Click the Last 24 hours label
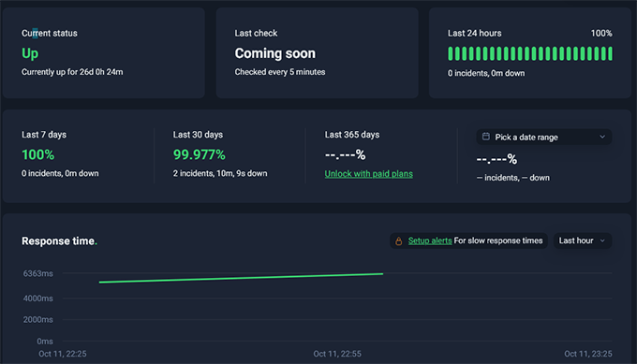Screen dimensions: 637x364 tap(475, 33)
